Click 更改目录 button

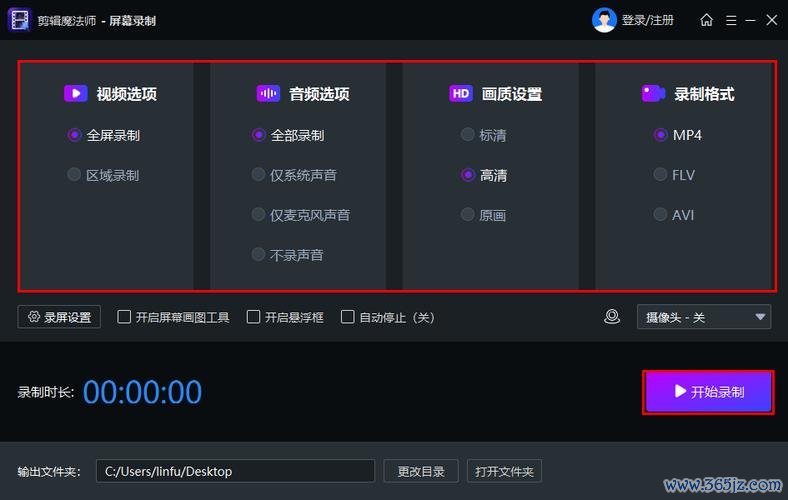(x=421, y=471)
